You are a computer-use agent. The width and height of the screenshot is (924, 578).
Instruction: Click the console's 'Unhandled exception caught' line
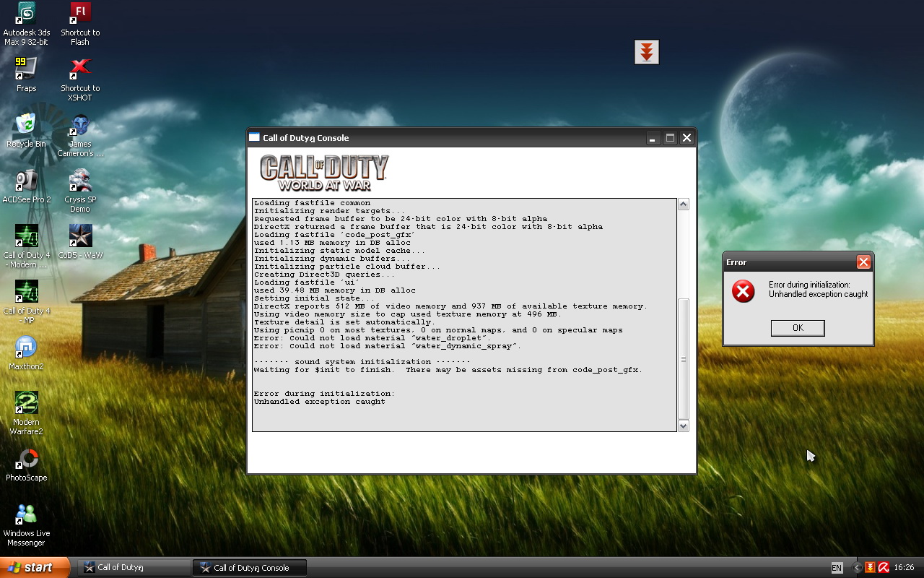click(x=319, y=402)
